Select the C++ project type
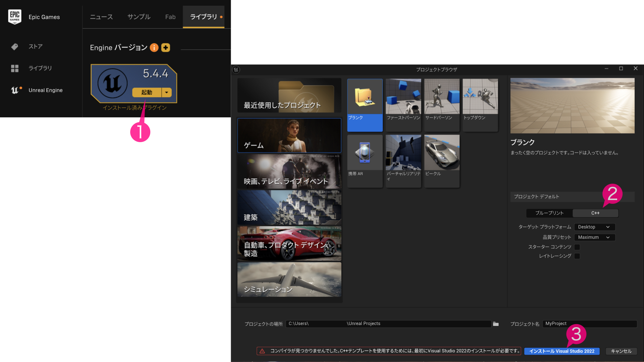 click(595, 213)
